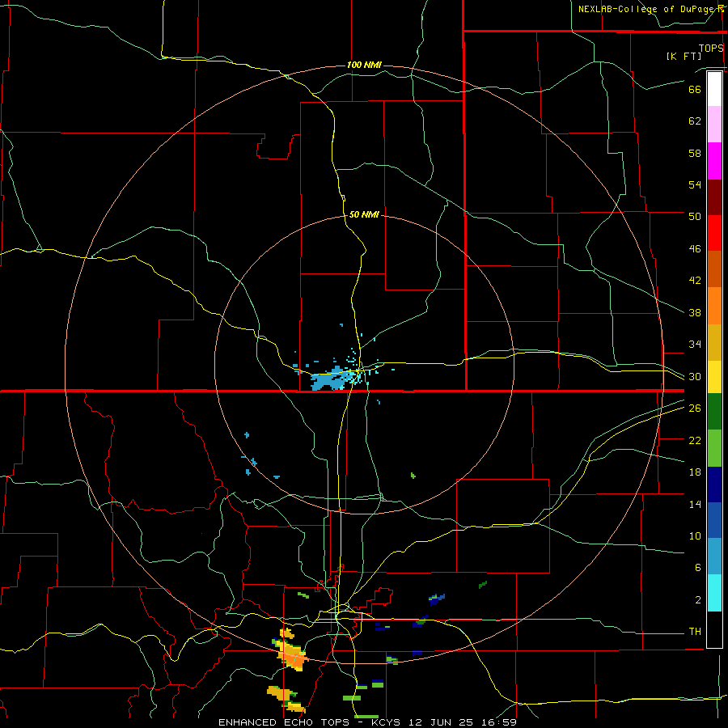The image size is (728, 728).
Task: Click the "46" legend value
Action: pyautogui.click(x=695, y=249)
